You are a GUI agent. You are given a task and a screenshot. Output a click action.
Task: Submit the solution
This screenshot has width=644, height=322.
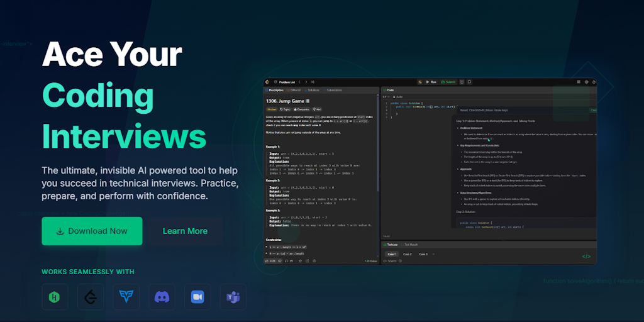[448, 82]
